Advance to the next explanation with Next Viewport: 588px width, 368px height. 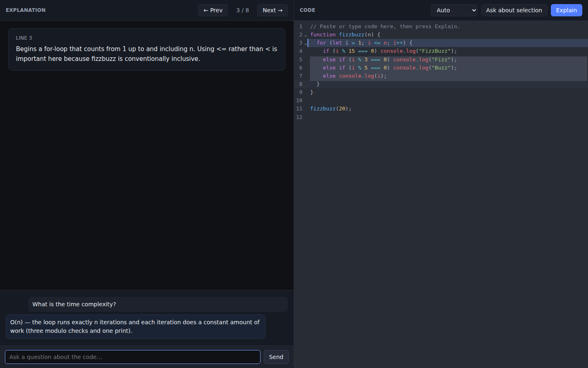tap(272, 10)
